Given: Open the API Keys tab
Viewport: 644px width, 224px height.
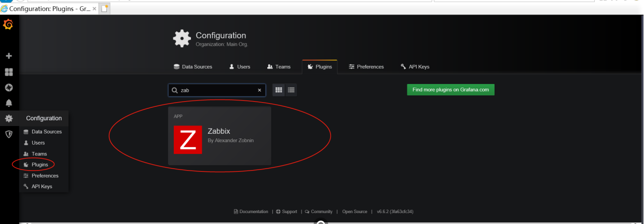Looking at the screenshot, I should tap(415, 67).
